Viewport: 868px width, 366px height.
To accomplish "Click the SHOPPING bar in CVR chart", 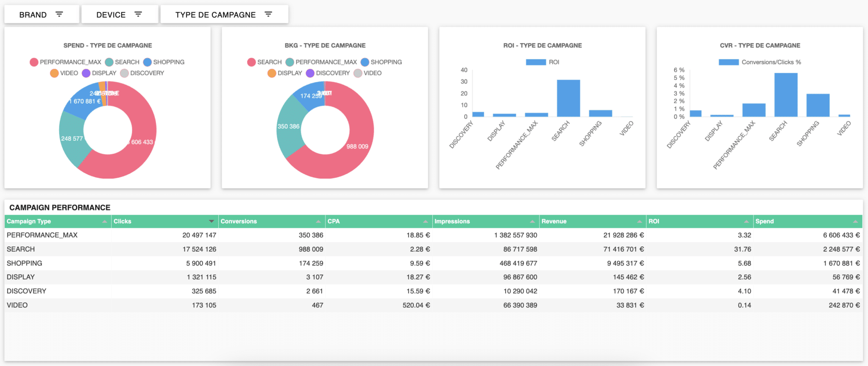I will [x=818, y=105].
